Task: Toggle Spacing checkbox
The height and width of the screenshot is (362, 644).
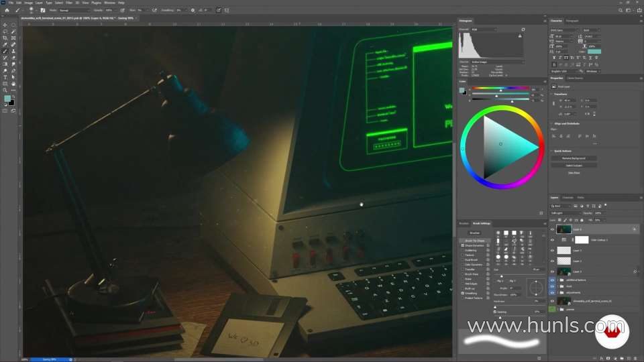Action: click(495, 312)
